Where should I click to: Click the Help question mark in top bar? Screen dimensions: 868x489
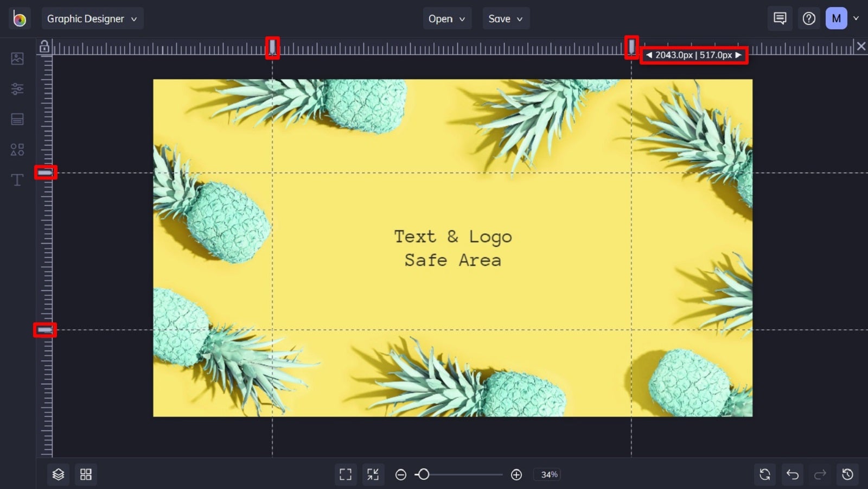point(809,18)
